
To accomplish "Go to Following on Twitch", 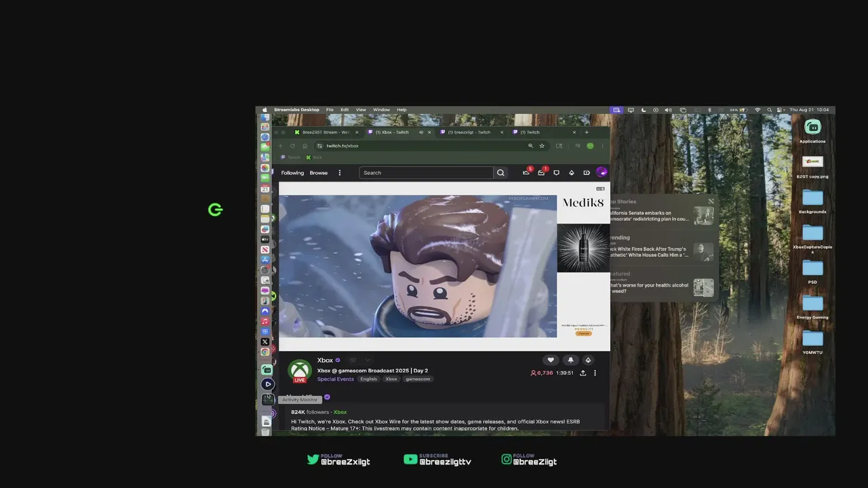I will (292, 173).
